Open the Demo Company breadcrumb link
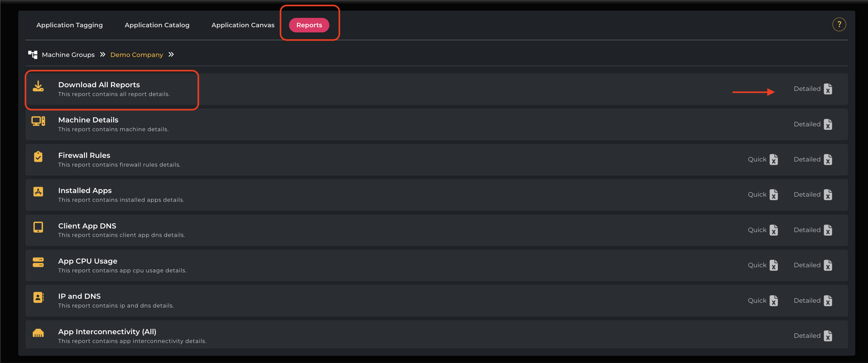Screen dimensions: 868x363 point(136,55)
